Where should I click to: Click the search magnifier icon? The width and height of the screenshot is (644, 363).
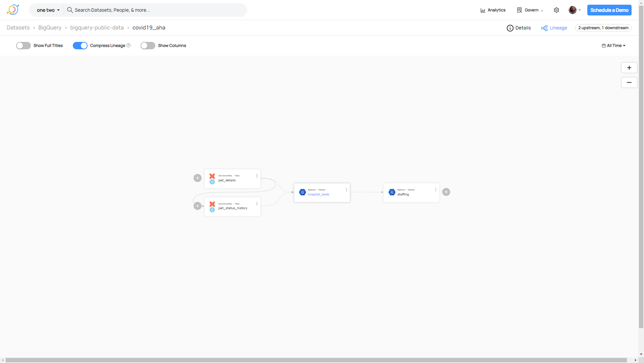click(x=70, y=10)
